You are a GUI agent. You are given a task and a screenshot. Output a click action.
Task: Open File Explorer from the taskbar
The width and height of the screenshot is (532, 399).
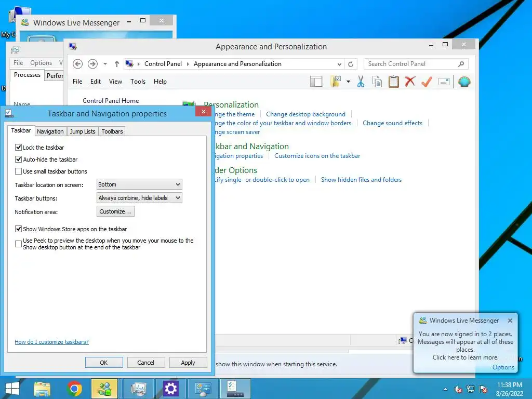(42, 389)
